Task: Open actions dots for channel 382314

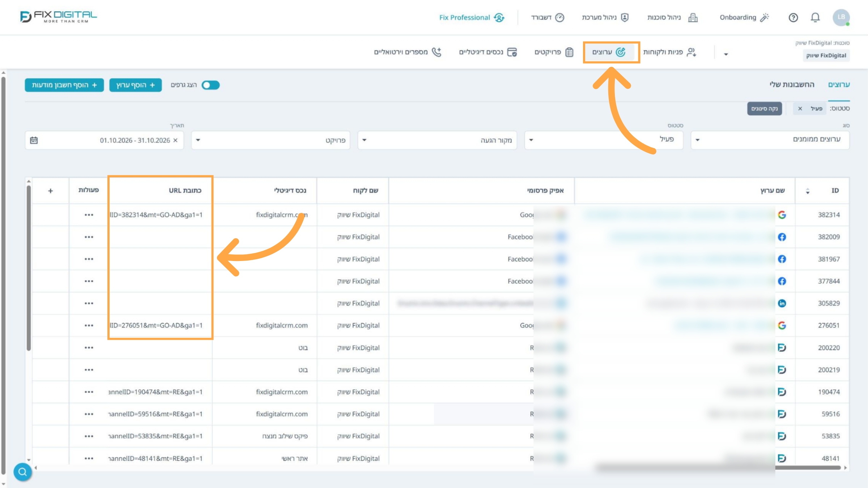Action: click(89, 215)
